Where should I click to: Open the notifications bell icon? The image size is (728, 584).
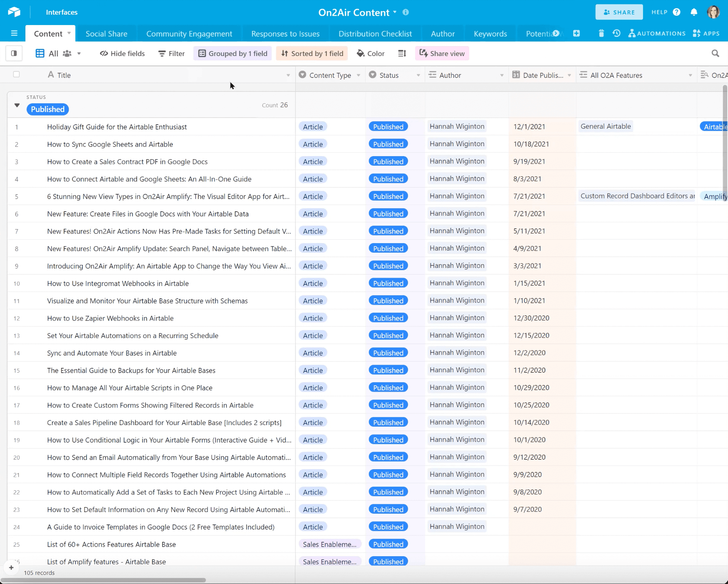tap(694, 12)
